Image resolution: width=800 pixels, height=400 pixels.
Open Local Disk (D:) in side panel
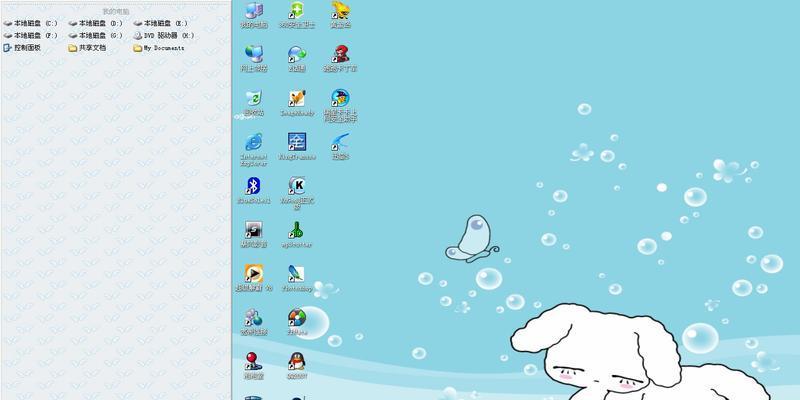(96, 23)
